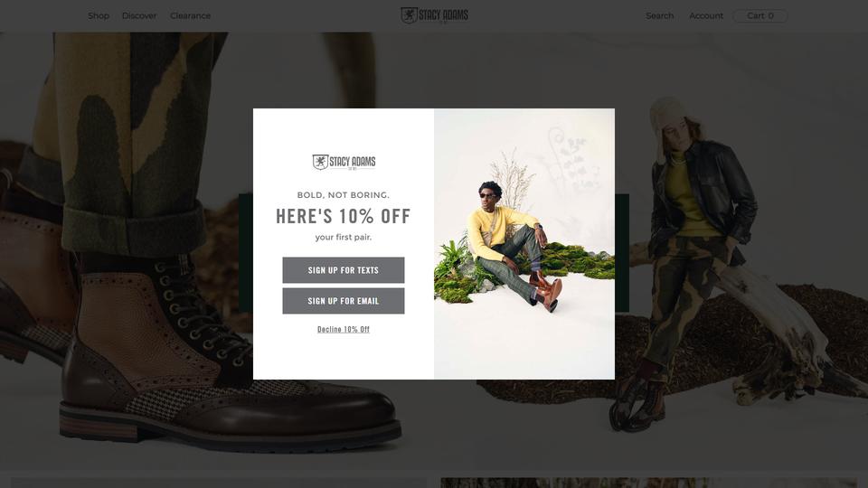Click the Stacy Adams logo inside popup
The image size is (868, 488).
point(344,162)
